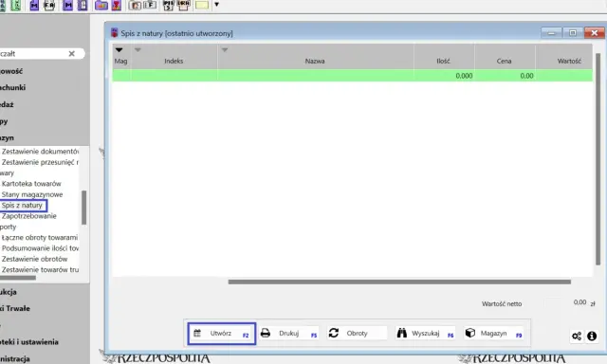Open Stany magazynowe in sidebar
Image resolution: width=607 pixels, height=364 pixels.
(32, 194)
